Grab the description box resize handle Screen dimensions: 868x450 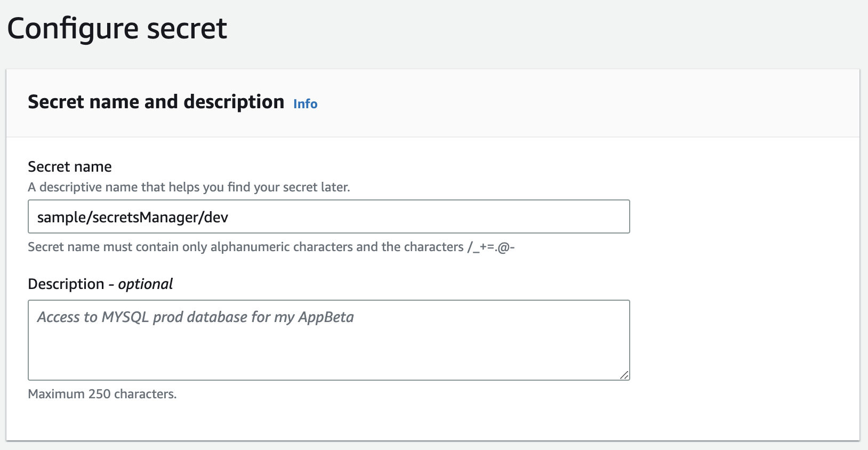(624, 375)
